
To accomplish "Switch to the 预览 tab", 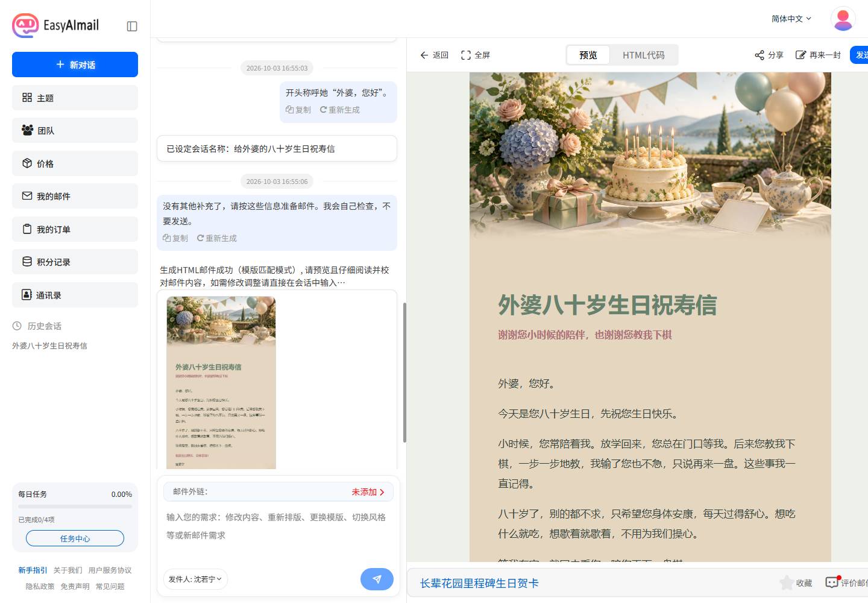I will point(588,55).
